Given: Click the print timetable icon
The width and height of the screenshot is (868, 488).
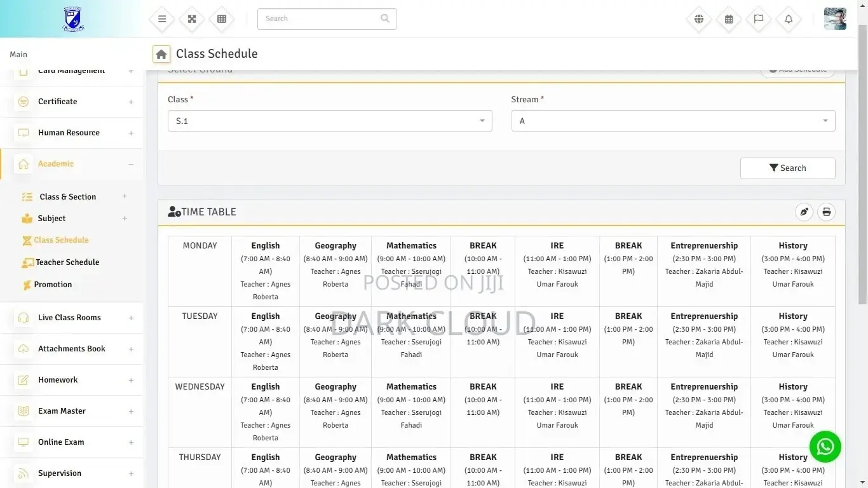Looking at the screenshot, I should pos(826,212).
